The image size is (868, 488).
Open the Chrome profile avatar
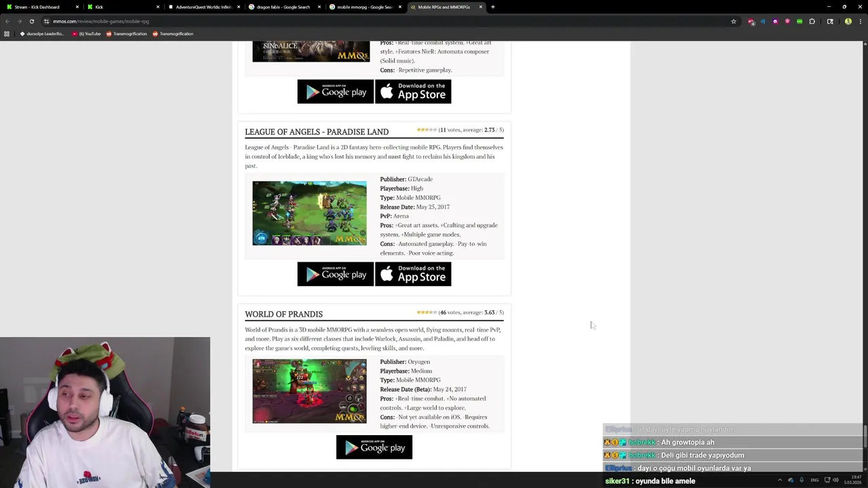click(x=848, y=21)
